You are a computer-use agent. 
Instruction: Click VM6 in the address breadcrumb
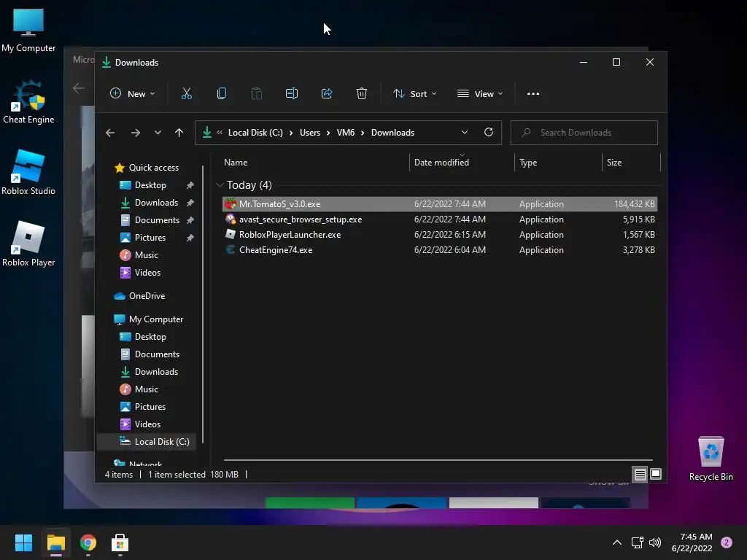point(345,133)
